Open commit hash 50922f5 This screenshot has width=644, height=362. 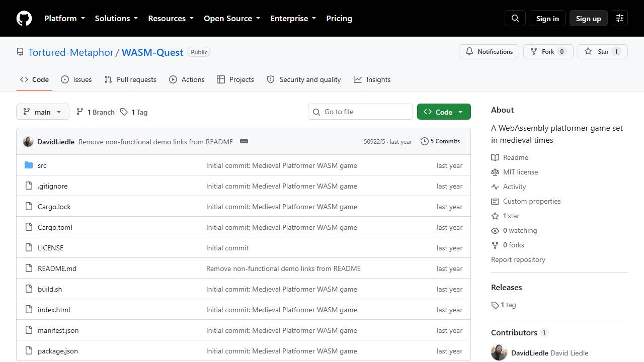tap(374, 142)
